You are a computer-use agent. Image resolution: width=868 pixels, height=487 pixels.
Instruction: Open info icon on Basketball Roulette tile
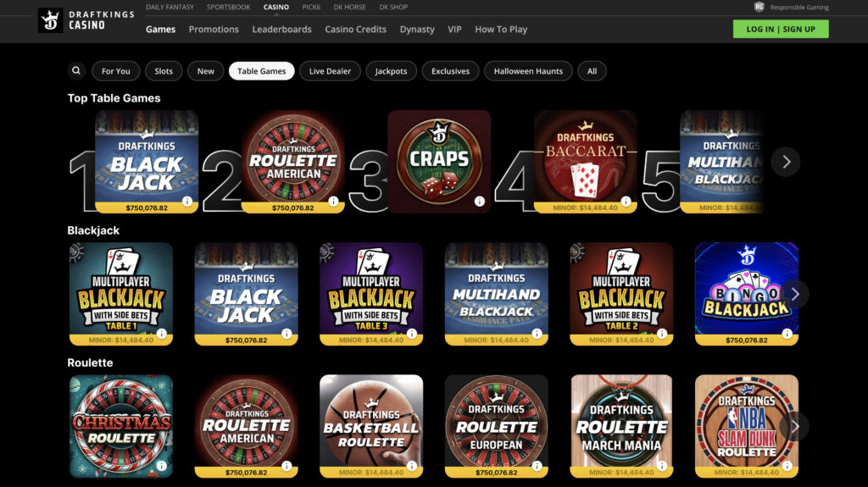(x=412, y=466)
